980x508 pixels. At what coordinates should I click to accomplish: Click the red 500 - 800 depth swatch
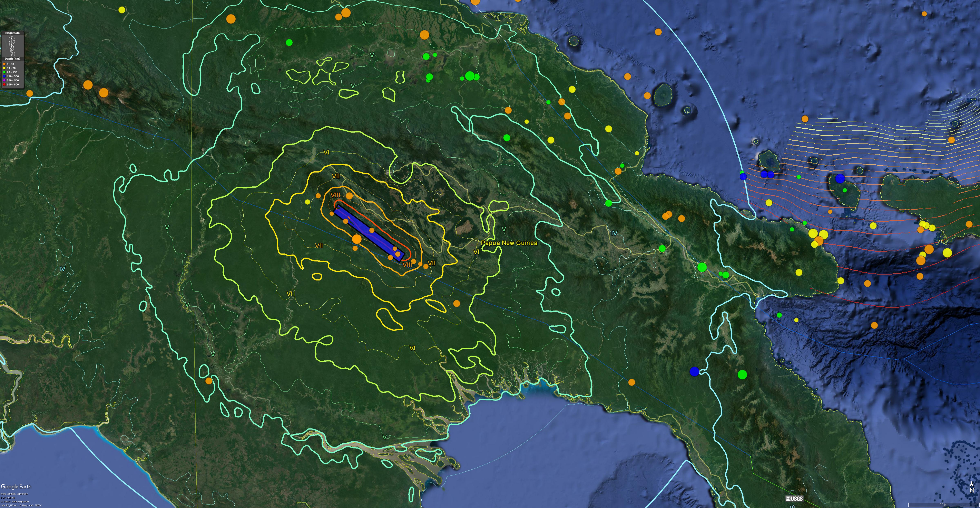pos(4,85)
